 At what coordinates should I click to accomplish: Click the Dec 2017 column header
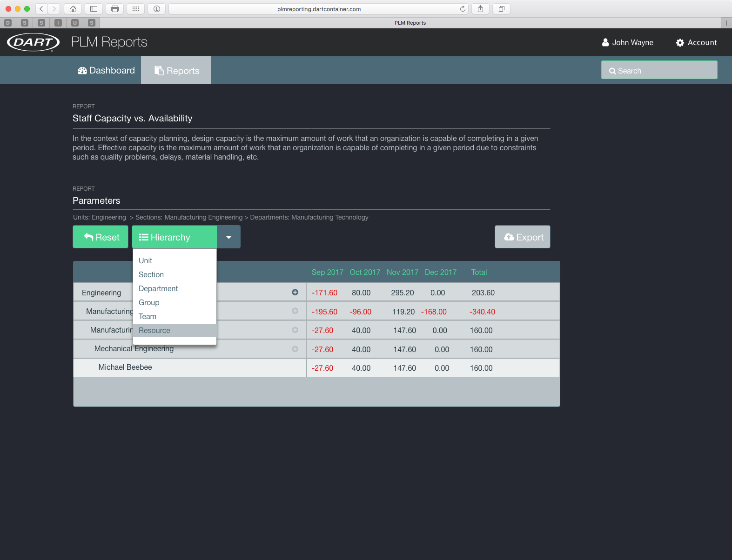coord(441,272)
